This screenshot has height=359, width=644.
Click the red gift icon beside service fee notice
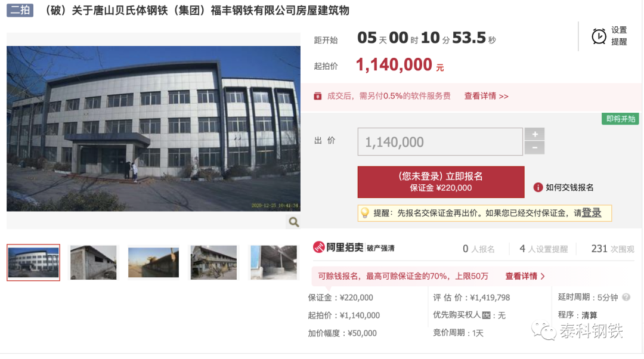(317, 96)
